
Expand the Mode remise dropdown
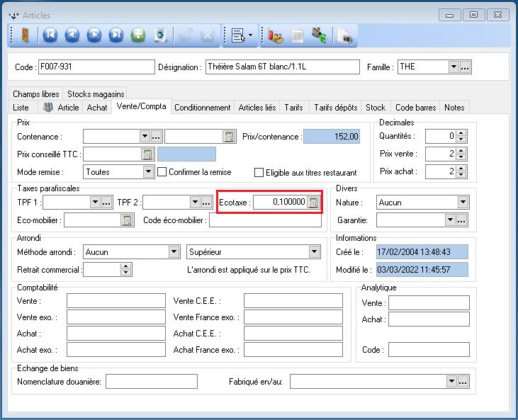(x=148, y=171)
